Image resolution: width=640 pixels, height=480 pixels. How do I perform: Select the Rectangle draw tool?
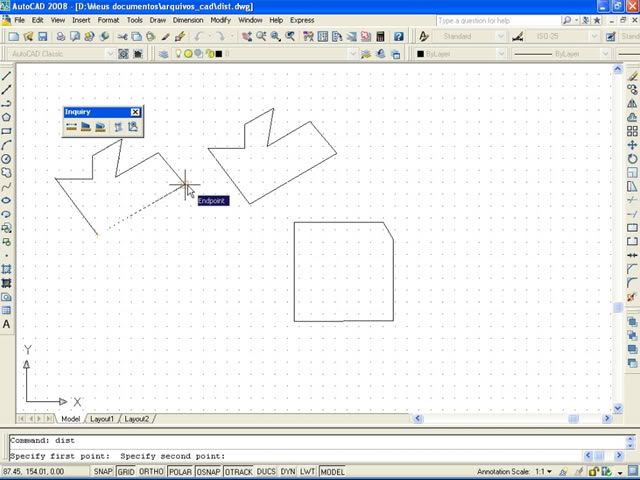[6, 131]
